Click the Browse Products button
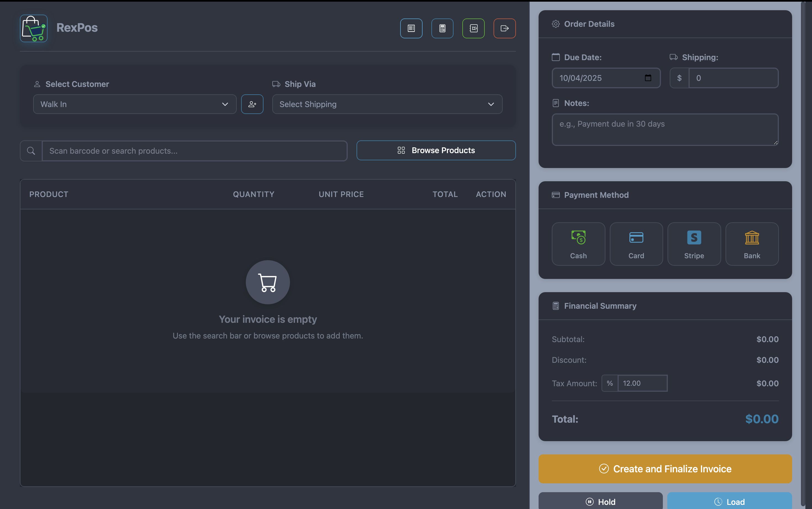Image resolution: width=812 pixels, height=509 pixels. [x=436, y=150]
